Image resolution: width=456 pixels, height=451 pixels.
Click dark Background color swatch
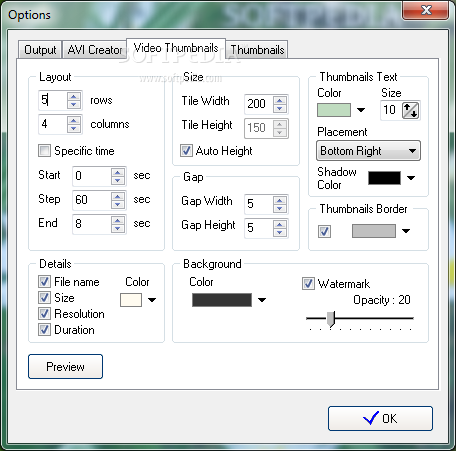coord(222,300)
